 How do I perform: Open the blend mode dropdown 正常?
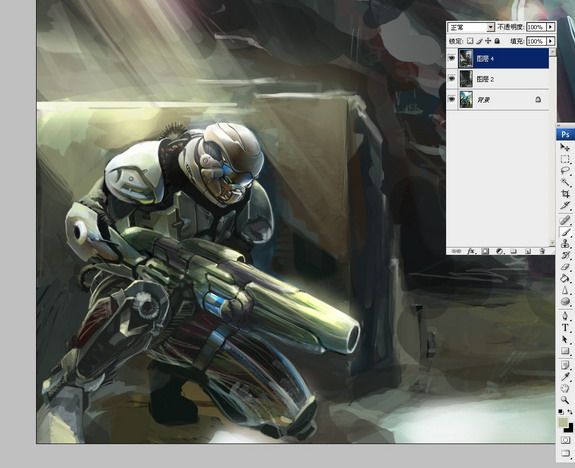coord(471,27)
